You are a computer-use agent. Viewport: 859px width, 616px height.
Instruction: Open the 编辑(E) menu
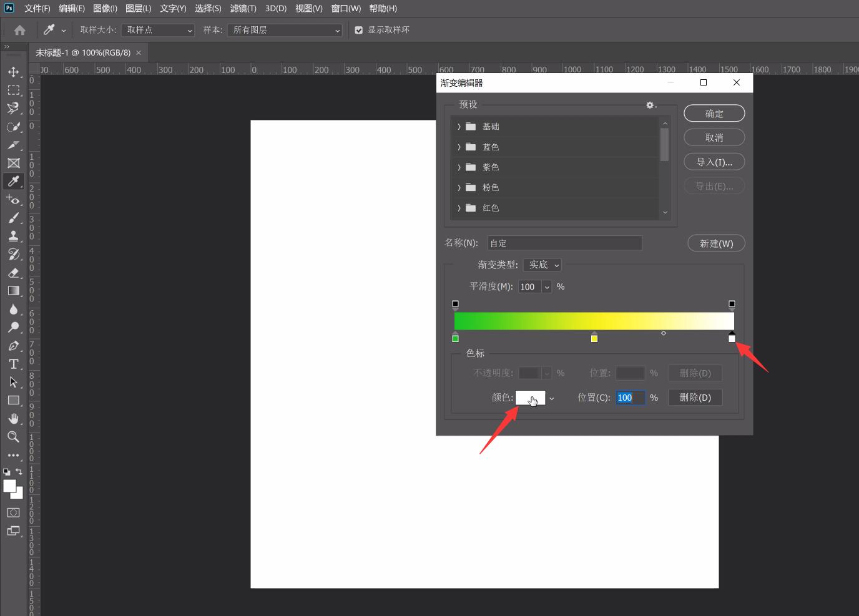tap(72, 8)
